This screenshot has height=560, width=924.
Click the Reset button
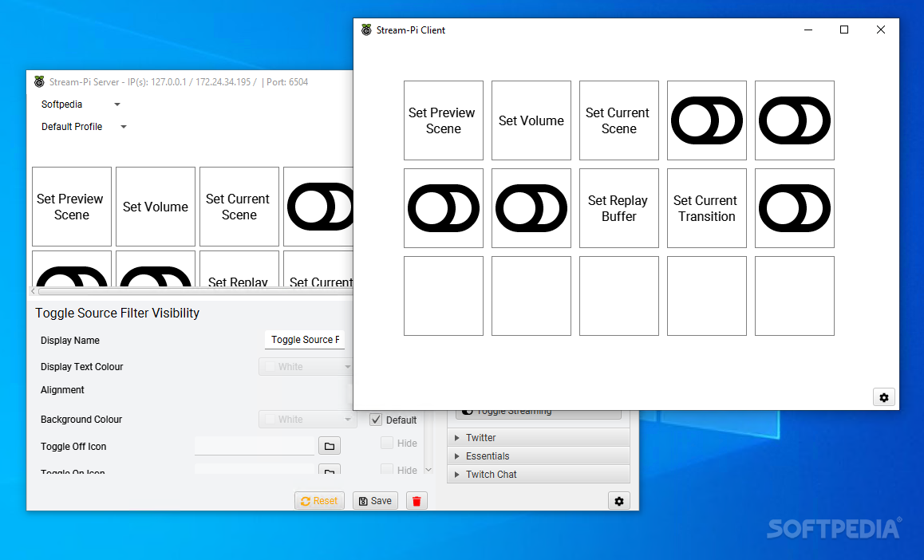(319, 501)
